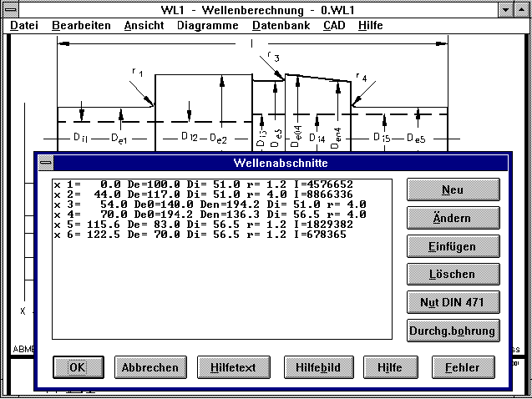Open the Diagramme menu
Viewport: 532px width, 399px height.
click(x=207, y=26)
